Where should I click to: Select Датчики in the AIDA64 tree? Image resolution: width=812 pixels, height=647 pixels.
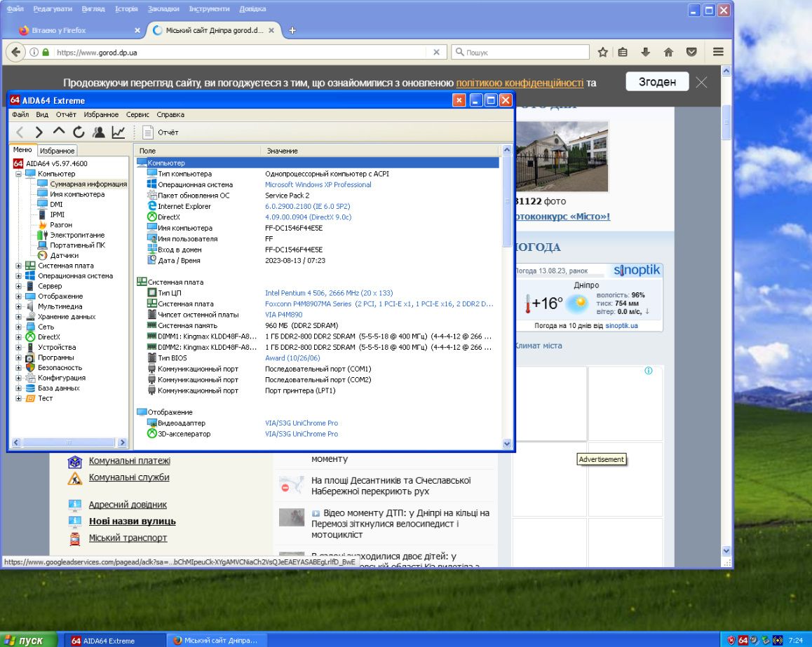coord(65,256)
